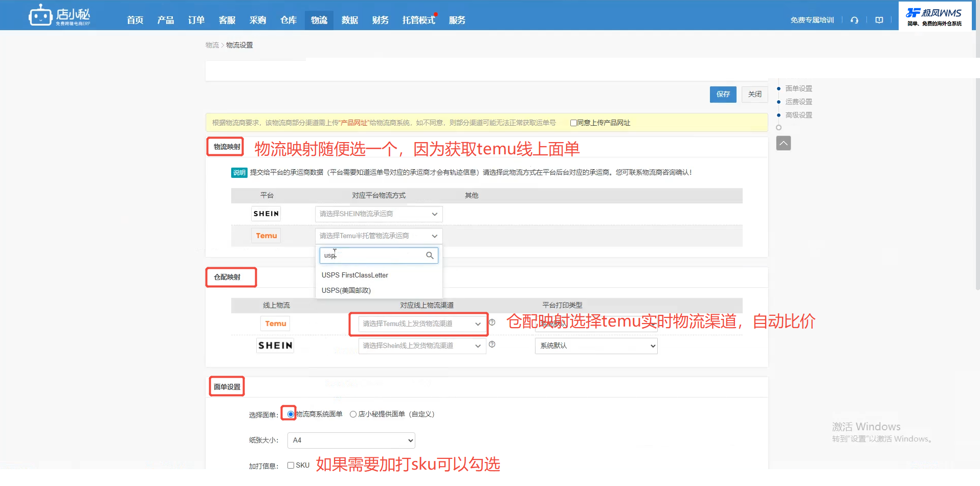Click 免费专属培训 link
980x486 pixels.
click(812, 20)
